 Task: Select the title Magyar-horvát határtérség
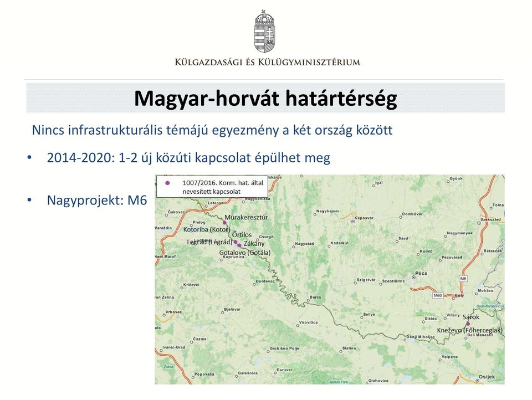point(265,99)
